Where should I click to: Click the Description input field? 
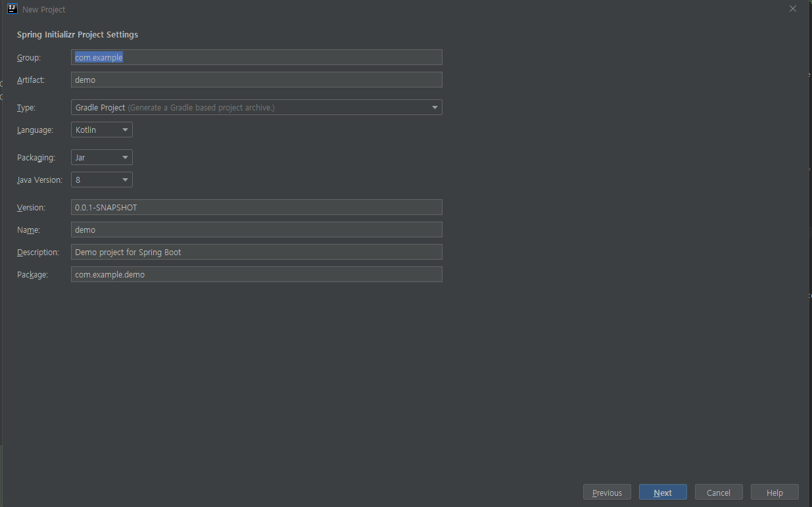click(x=256, y=252)
